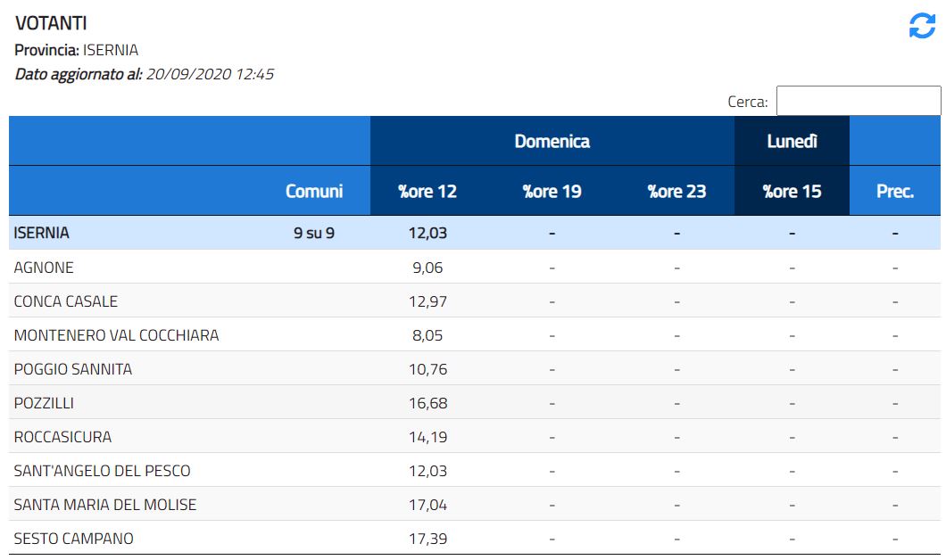Click the value 17,04 for Santa Maria
The image size is (946, 560).
(x=427, y=505)
